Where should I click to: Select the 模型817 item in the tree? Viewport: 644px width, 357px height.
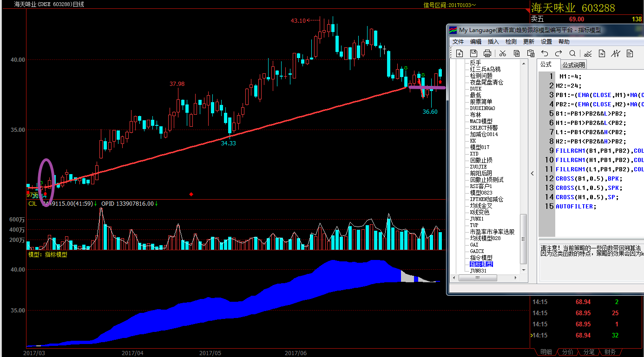[480, 147]
